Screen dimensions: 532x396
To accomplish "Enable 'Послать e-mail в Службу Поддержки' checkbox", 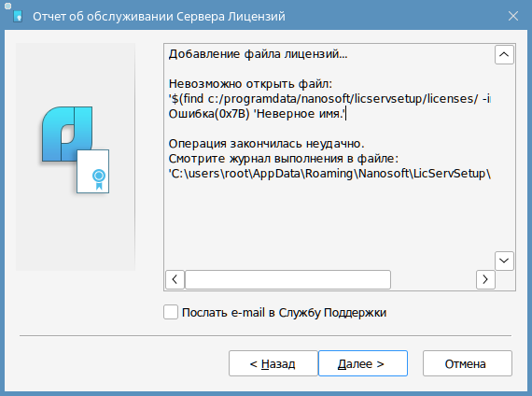I will tap(171, 312).
